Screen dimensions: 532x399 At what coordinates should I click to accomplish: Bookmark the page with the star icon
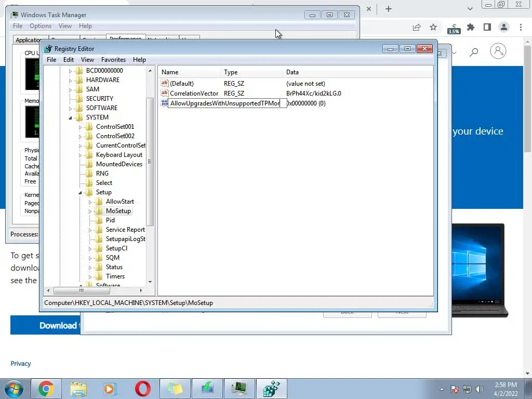tap(433, 28)
